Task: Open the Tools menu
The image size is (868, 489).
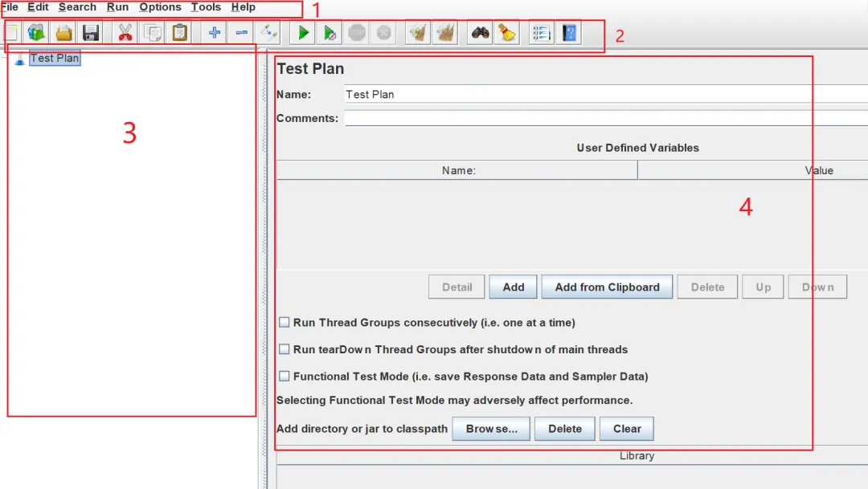Action: (206, 6)
